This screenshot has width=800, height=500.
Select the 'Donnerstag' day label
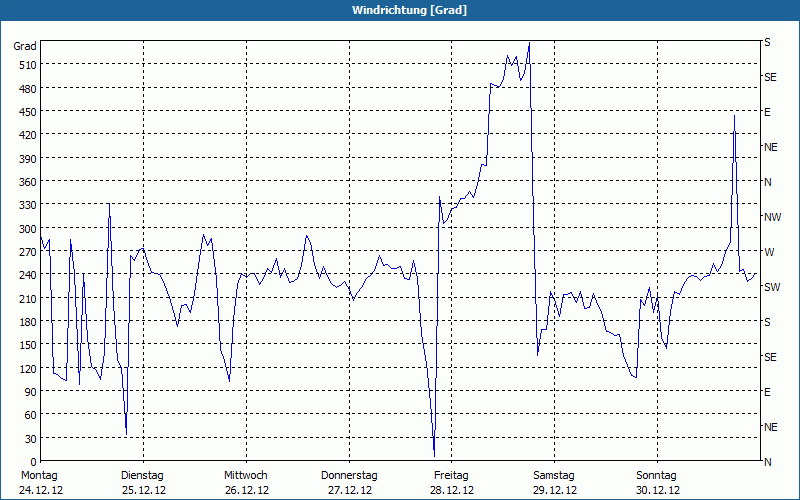(349, 475)
